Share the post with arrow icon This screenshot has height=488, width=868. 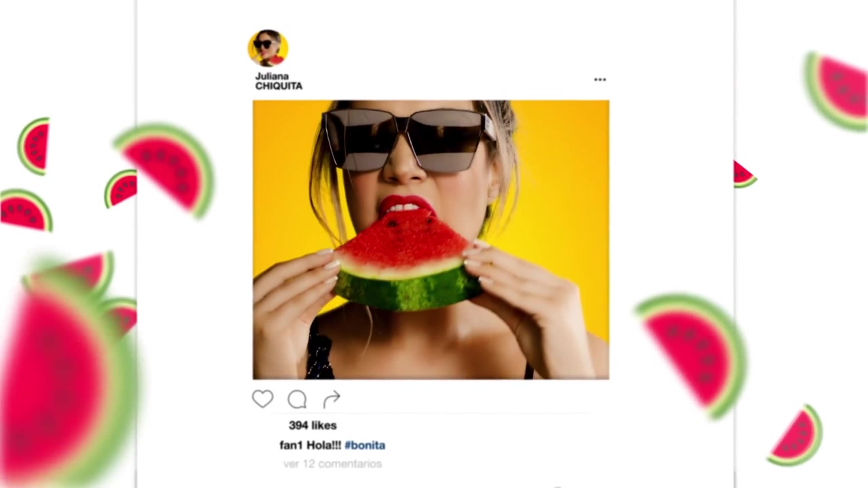pyautogui.click(x=332, y=400)
